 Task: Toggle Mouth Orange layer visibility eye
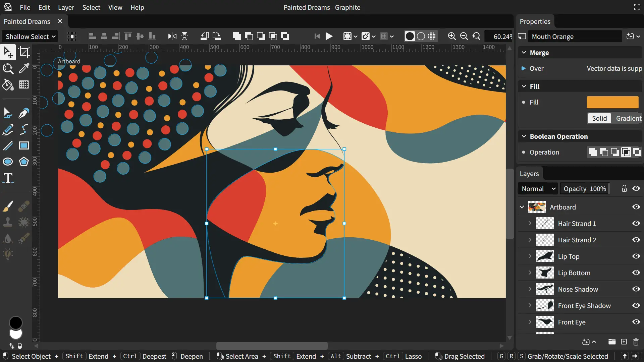(636, 188)
